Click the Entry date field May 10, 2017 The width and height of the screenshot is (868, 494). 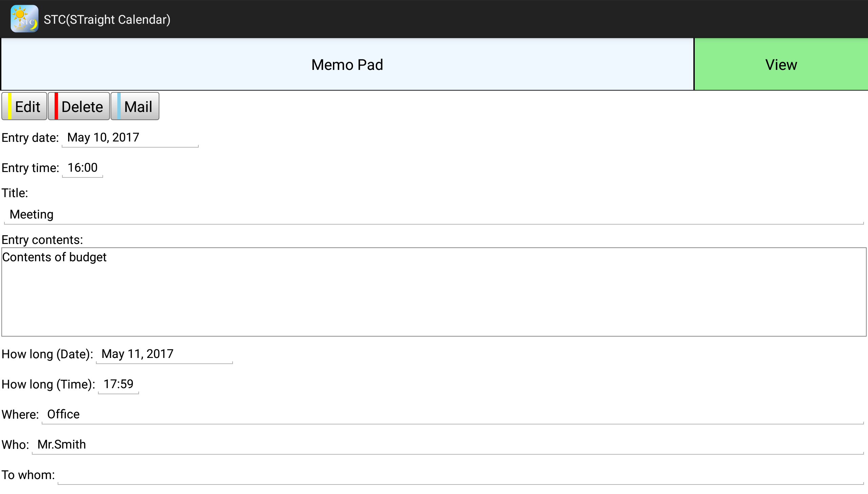click(130, 138)
